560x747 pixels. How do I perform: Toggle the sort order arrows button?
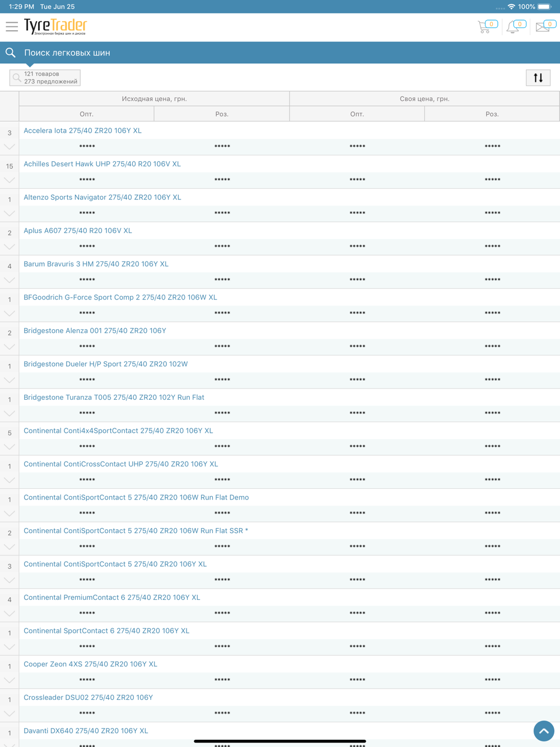[x=538, y=78]
